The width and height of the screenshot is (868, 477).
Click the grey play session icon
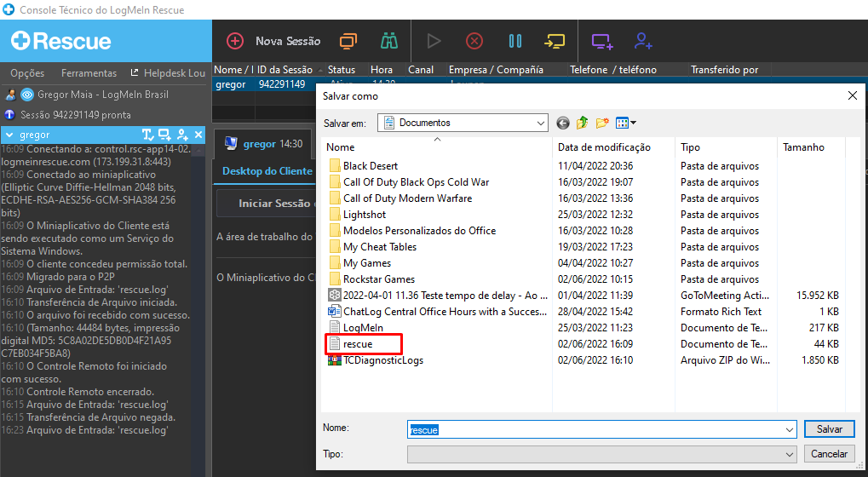(434, 41)
